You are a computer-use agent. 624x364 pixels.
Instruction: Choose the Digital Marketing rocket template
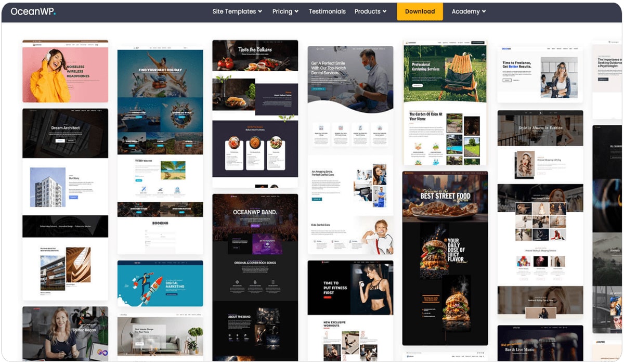[x=160, y=283]
